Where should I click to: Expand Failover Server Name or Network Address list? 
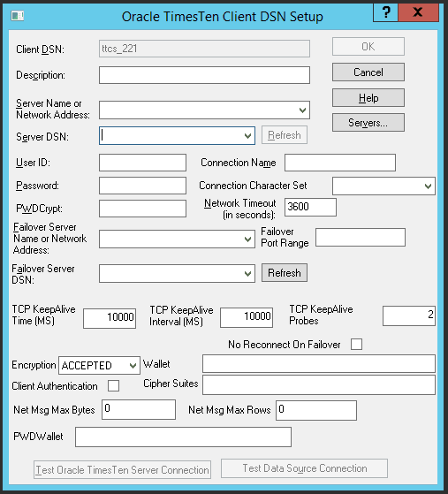(248, 239)
